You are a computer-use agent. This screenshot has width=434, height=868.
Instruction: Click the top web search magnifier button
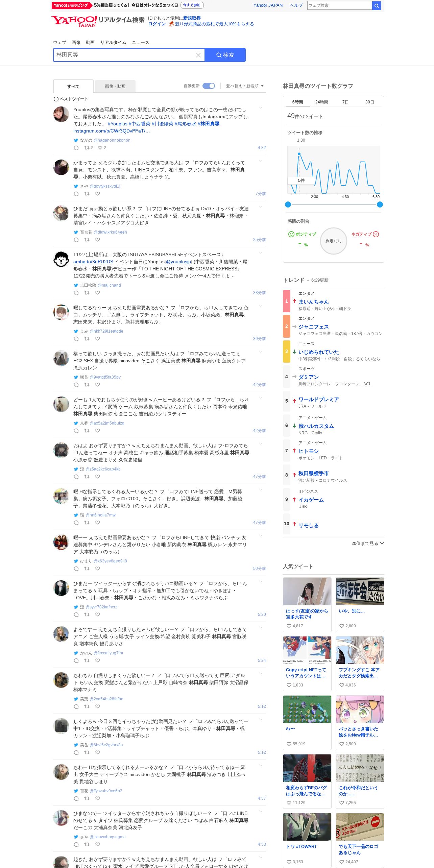point(377,5)
